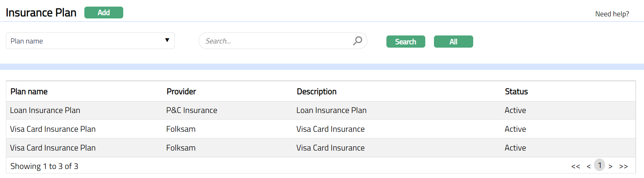Open the Loan Insurance Plan row

coord(45,110)
